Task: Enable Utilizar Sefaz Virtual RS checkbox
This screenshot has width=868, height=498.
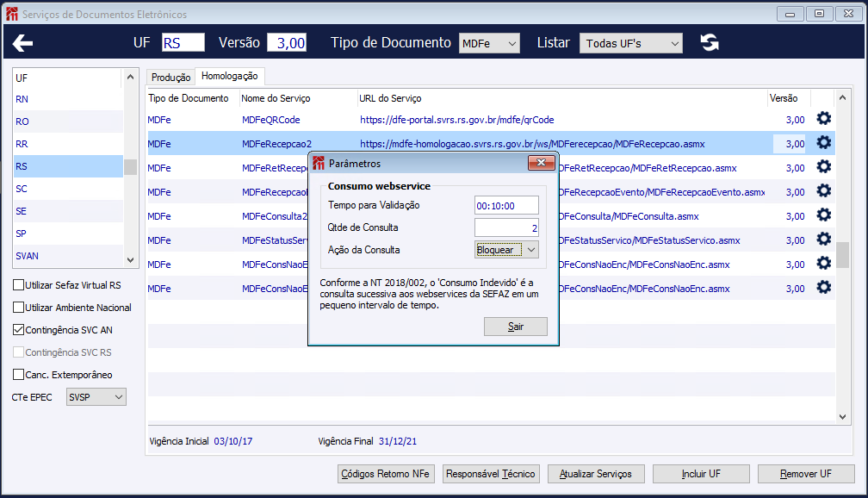Action: [18, 284]
